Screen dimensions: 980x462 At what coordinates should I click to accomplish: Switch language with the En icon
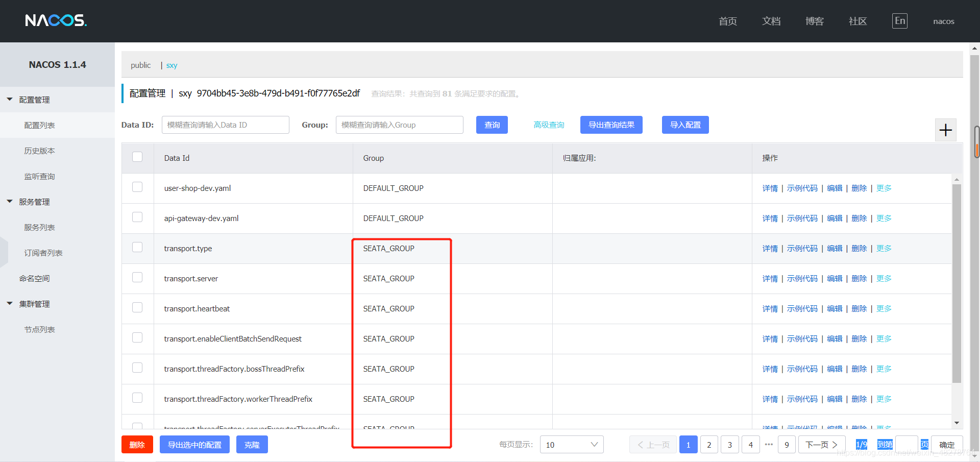coord(900,21)
